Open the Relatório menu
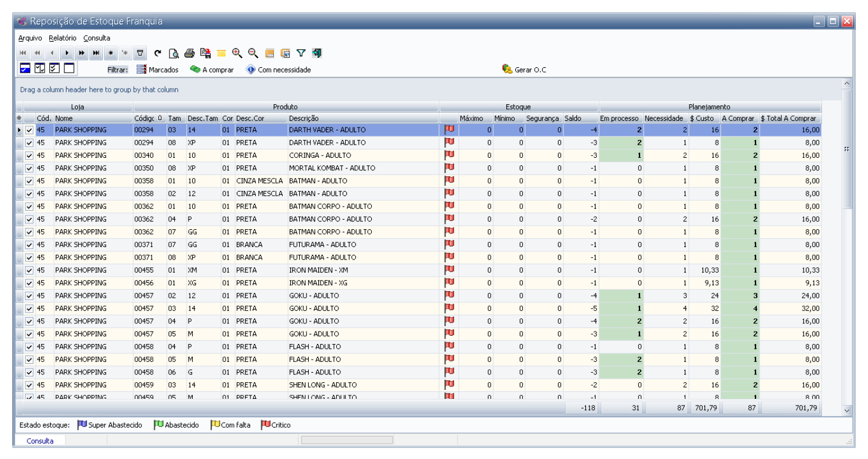This screenshot has width=868, height=459. [62, 38]
